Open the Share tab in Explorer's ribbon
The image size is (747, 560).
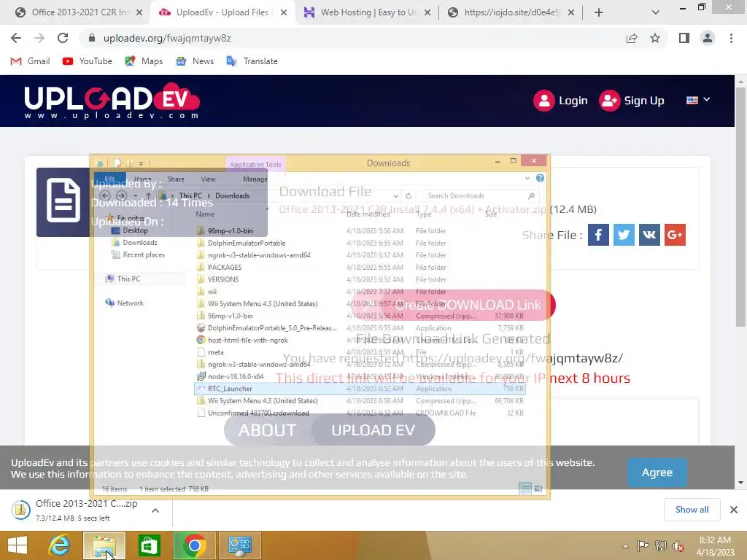coord(176,179)
